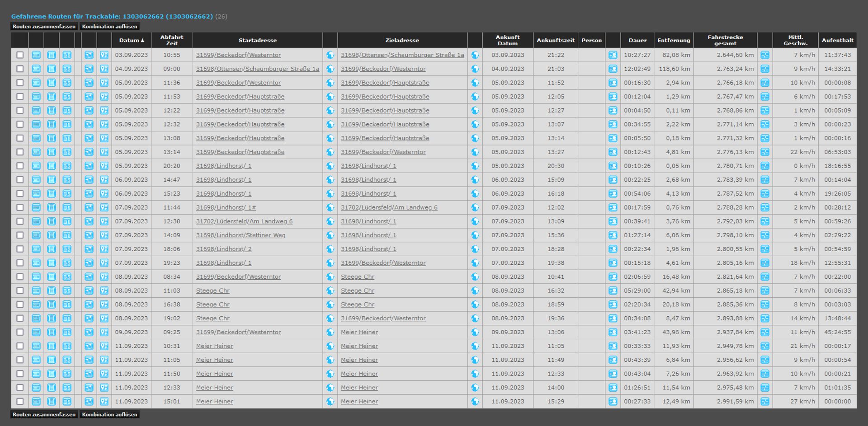
Task: Click plus/minus distance icon in 15:01 departure row
Action: [x=764, y=402]
